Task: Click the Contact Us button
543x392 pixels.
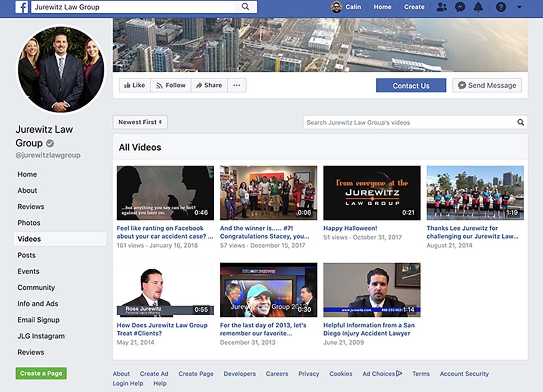Action: click(411, 85)
